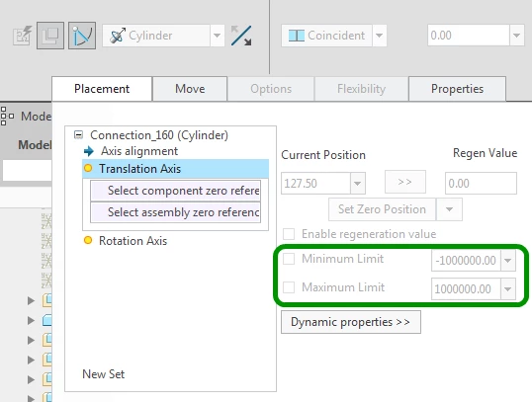Switch to the Move tab

pyautogui.click(x=190, y=89)
